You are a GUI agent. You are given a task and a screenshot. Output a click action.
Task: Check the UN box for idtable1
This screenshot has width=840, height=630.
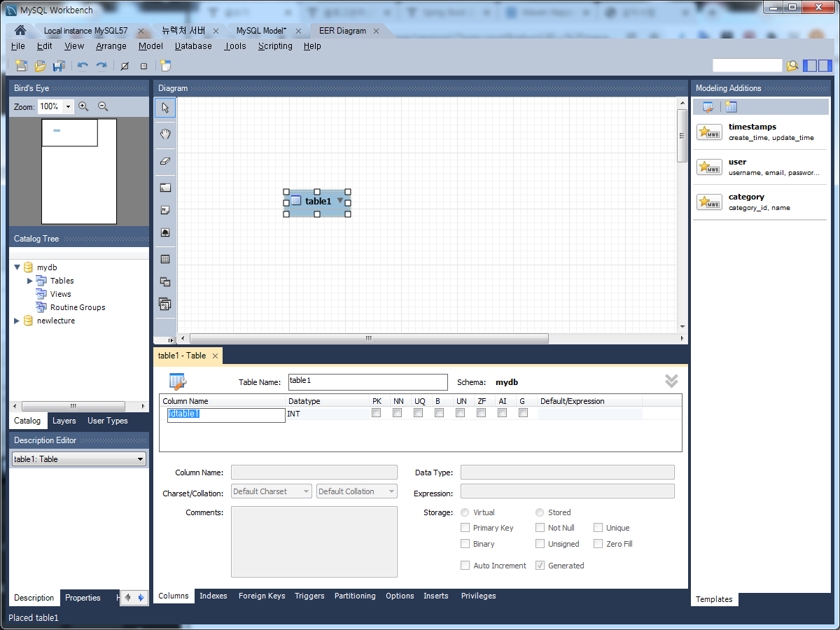pos(461,413)
